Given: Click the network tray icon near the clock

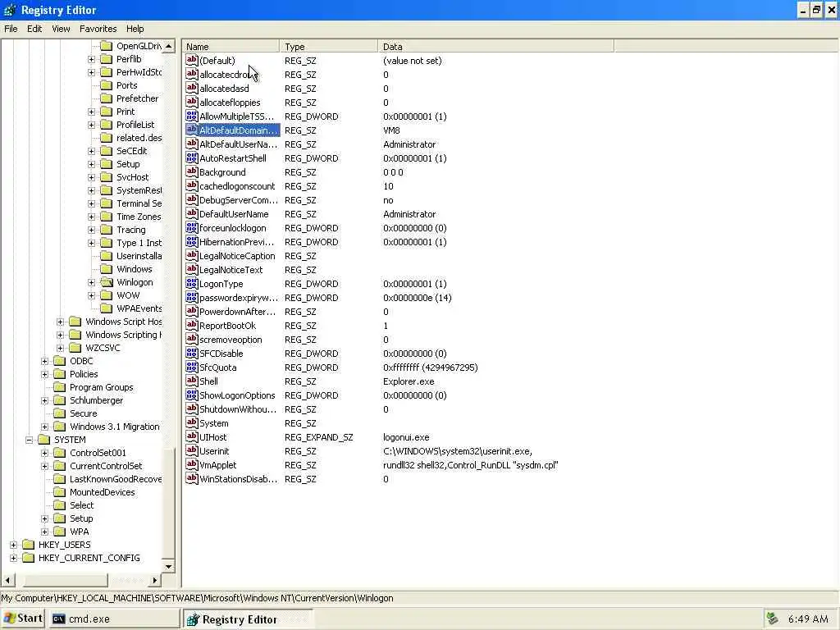Looking at the screenshot, I should tap(772, 619).
